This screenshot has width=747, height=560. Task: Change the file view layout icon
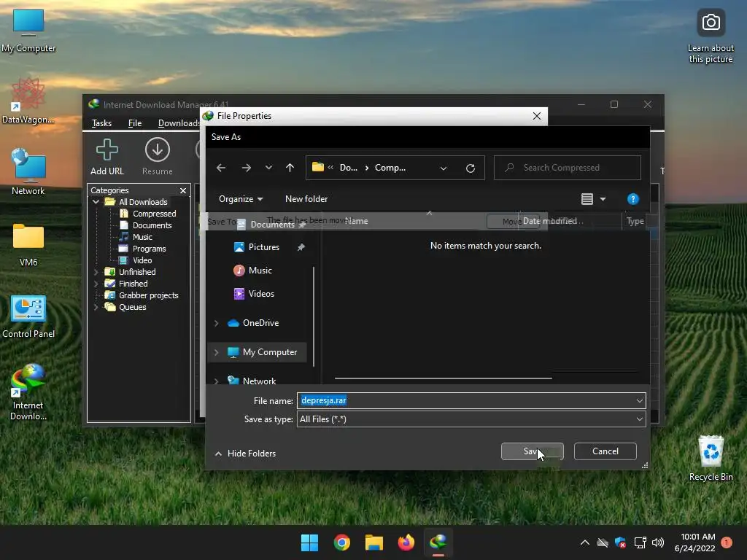587,199
